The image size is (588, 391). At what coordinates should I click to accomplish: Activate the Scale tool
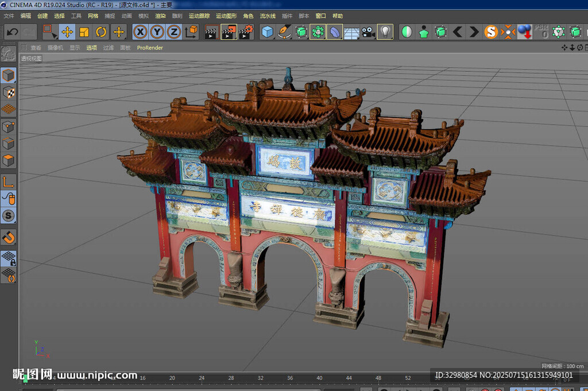coord(84,32)
